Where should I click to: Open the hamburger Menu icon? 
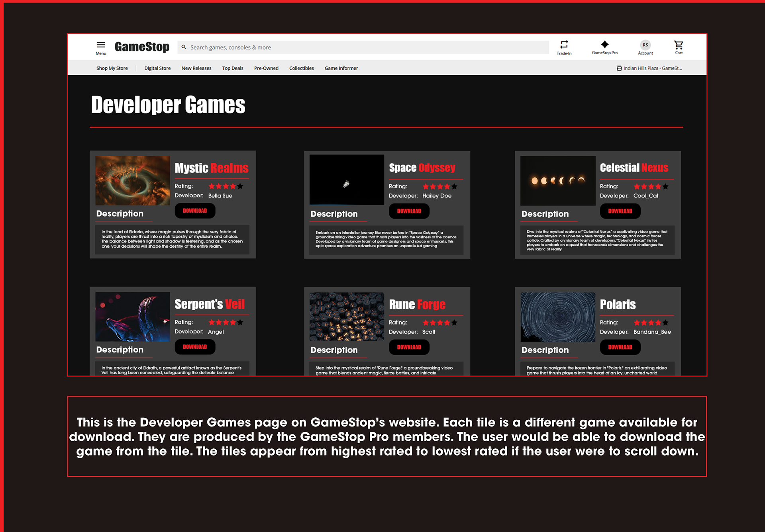101,45
